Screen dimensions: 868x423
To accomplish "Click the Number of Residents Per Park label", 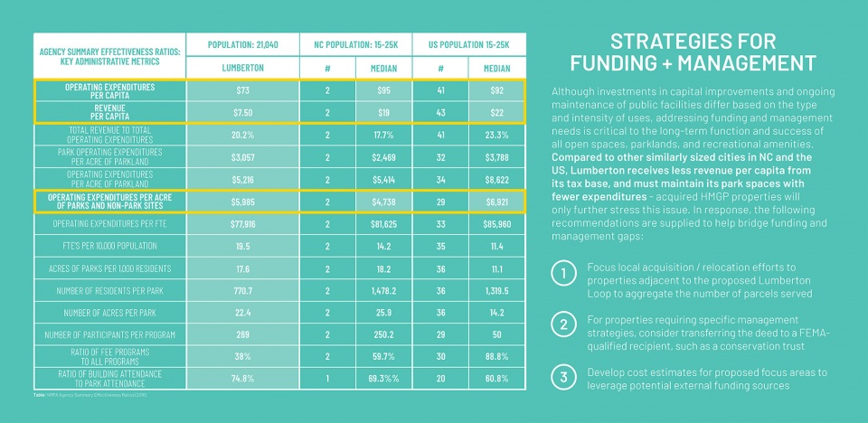I will pos(109,291).
